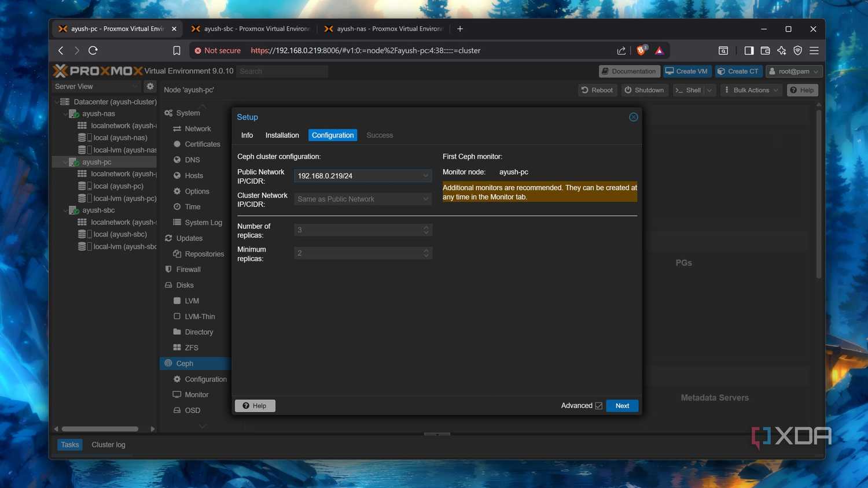Open a new browser tab
This screenshot has width=868, height=488.
460,28
